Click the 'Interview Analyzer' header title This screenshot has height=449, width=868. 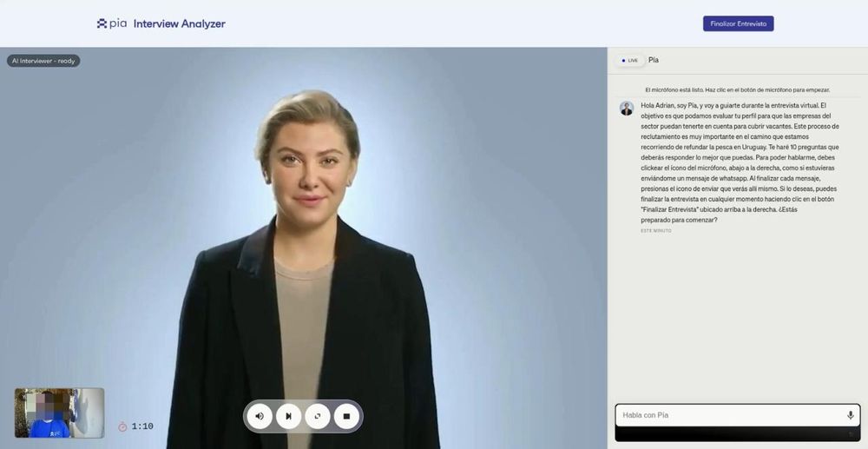coord(179,23)
